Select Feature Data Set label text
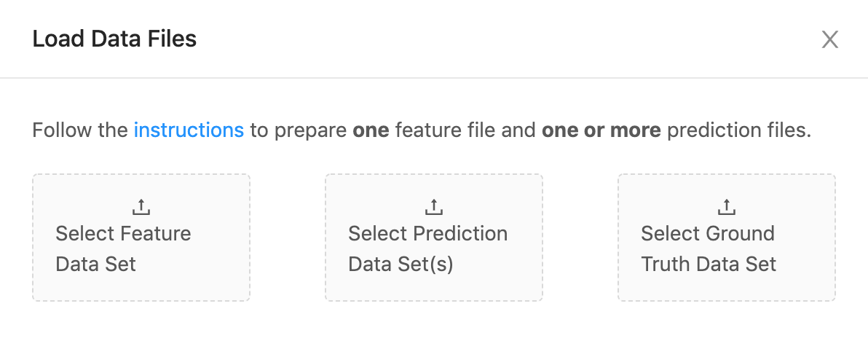This screenshot has width=868, height=341. coord(123,248)
